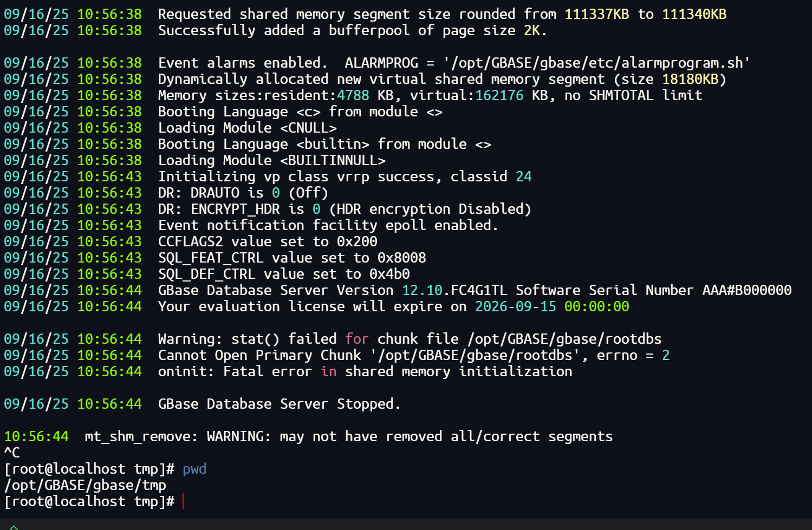
Task: Click the green icon in the bottom bar
Action: (x=14, y=527)
